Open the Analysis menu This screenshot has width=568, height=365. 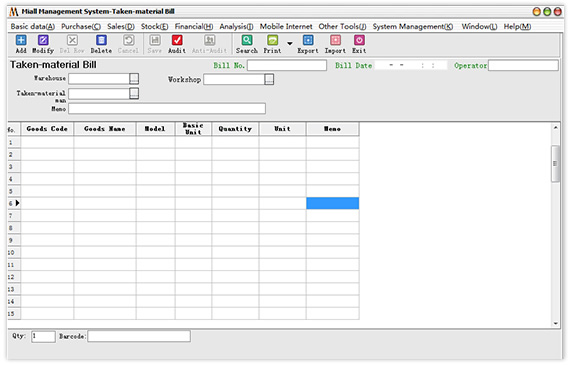236,26
